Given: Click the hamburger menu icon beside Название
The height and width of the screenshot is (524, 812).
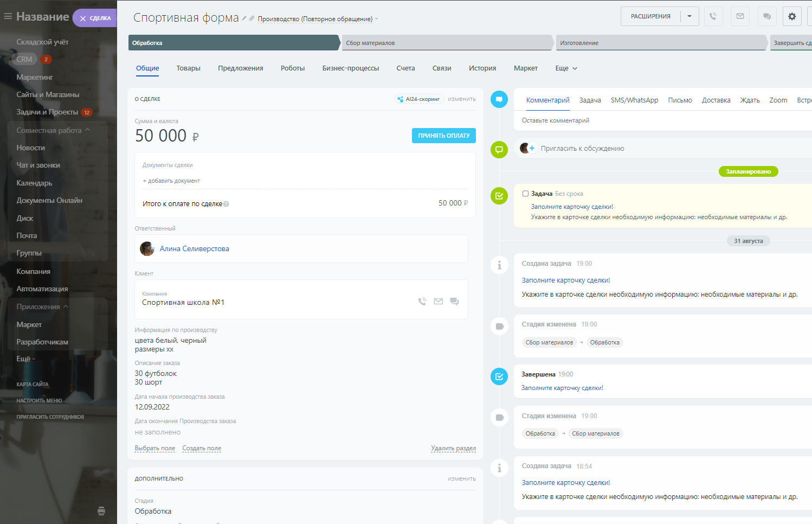Looking at the screenshot, I should (8, 16).
